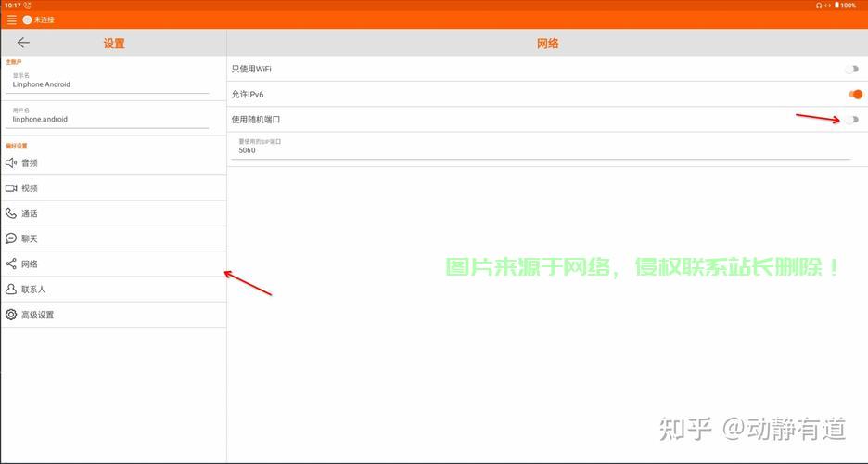
Task: Click the 网络 panel title
Action: tap(547, 44)
